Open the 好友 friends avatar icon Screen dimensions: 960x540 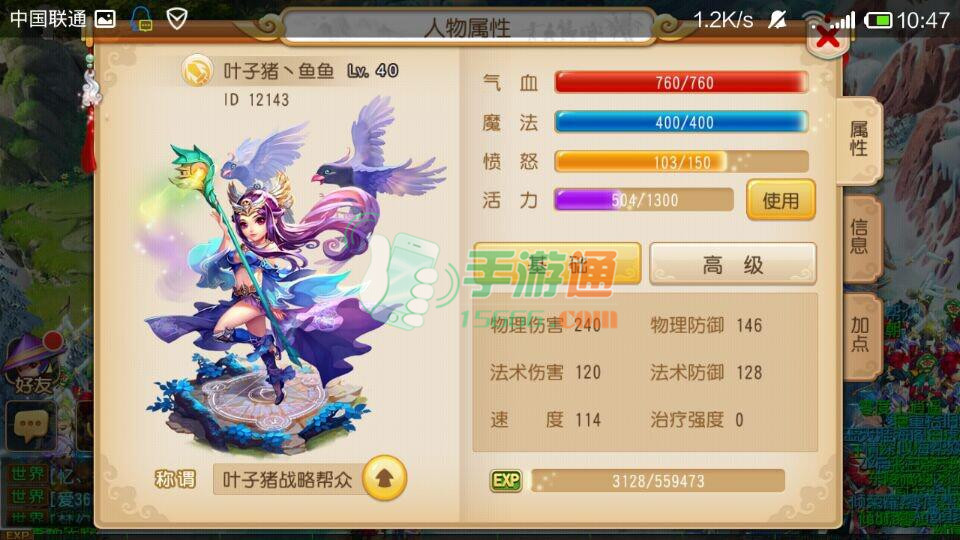34,364
